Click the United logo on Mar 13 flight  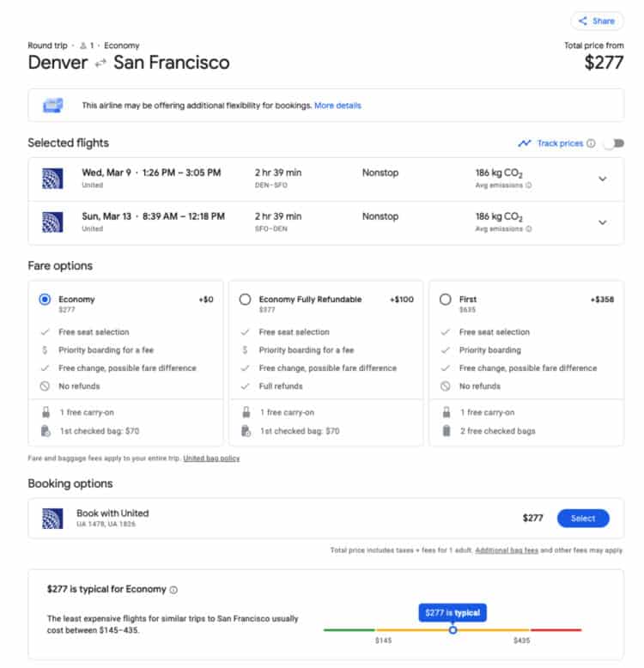coord(52,222)
